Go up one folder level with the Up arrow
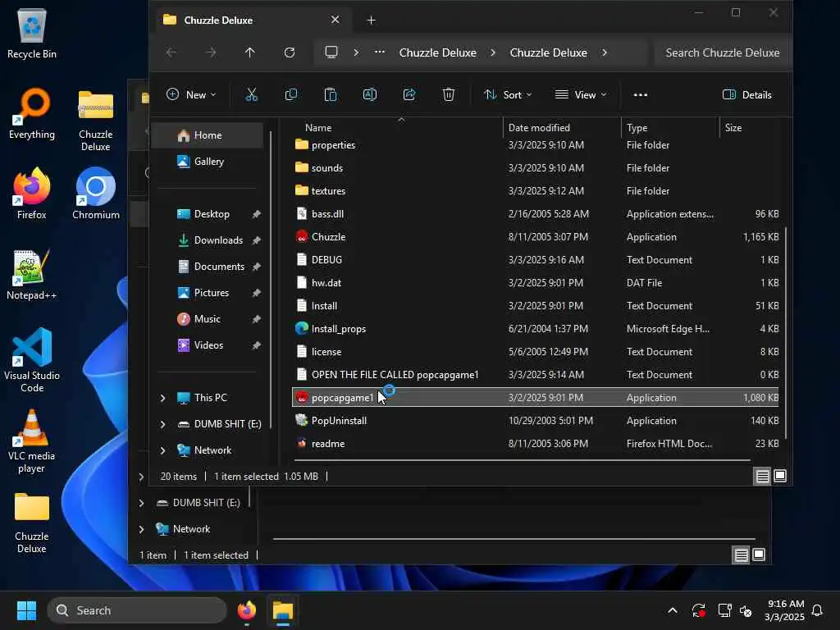 [249, 52]
